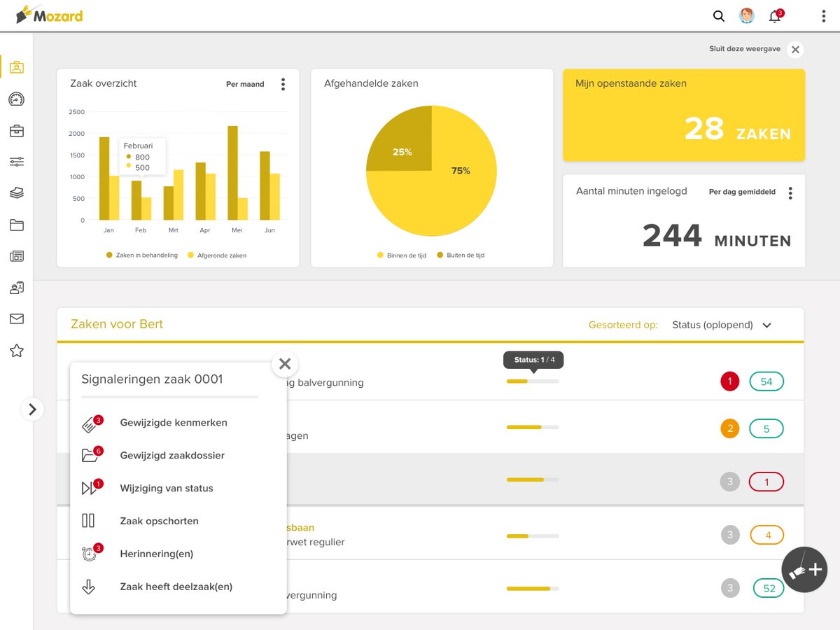Click orange days pill showing 4
The width and height of the screenshot is (840, 630).
tap(767, 535)
